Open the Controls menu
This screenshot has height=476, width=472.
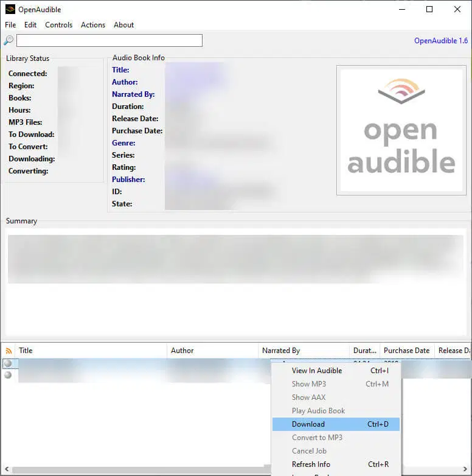point(58,25)
